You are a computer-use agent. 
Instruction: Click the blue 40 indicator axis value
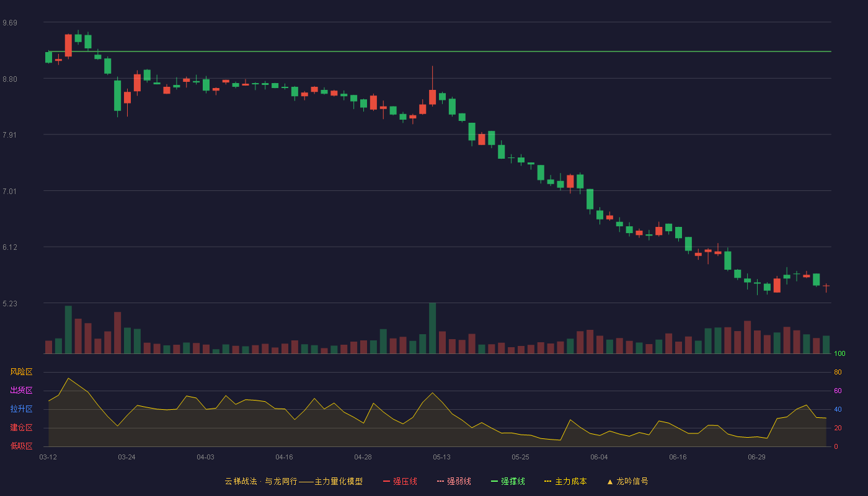tap(838, 410)
